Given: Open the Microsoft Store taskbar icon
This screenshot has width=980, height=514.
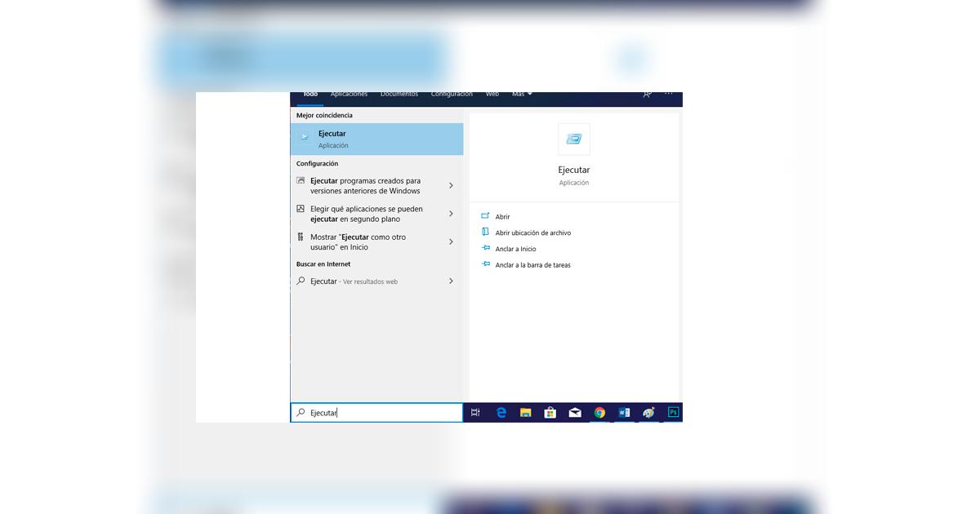Looking at the screenshot, I should coord(550,413).
